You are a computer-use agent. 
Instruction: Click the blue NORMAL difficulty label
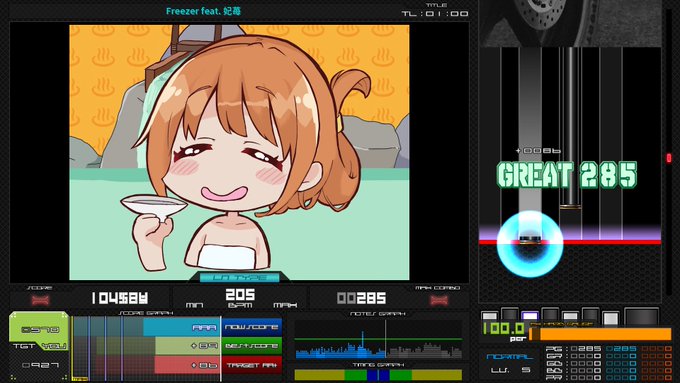tap(509, 357)
